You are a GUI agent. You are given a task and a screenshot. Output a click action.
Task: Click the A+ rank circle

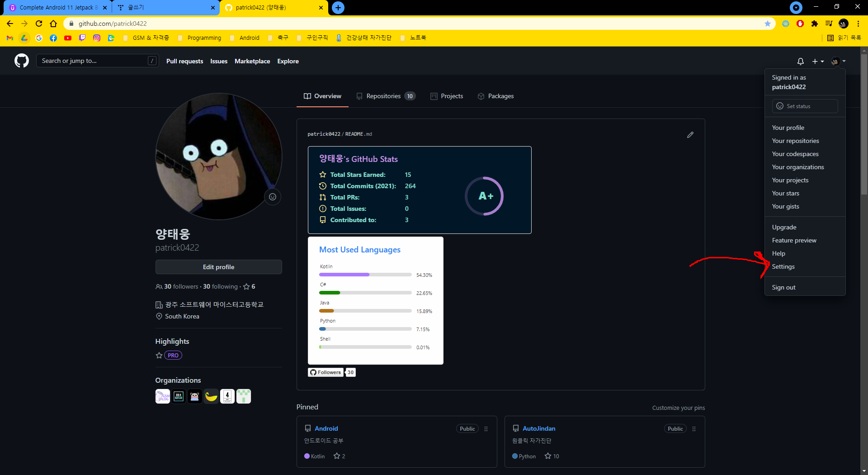pyautogui.click(x=484, y=196)
